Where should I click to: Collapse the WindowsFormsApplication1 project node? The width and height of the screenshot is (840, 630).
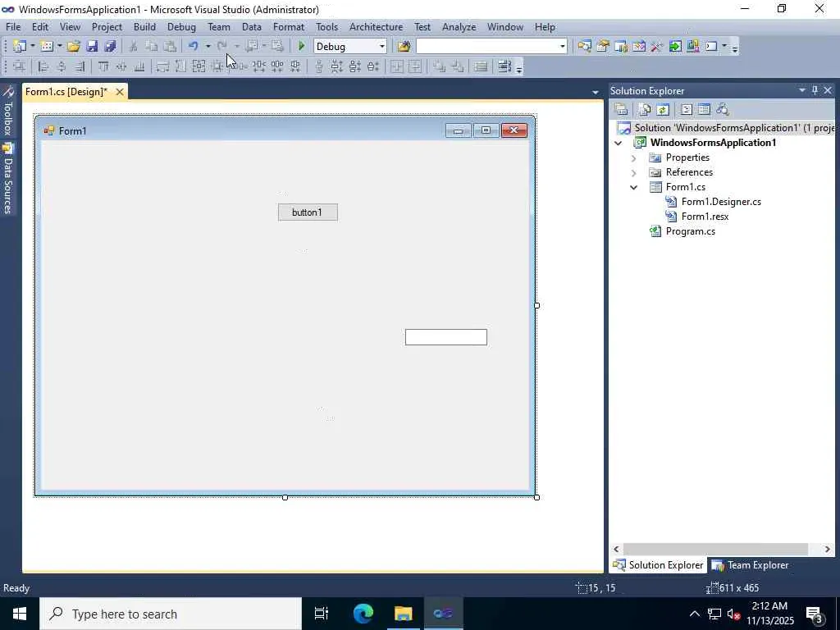click(x=619, y=143)
